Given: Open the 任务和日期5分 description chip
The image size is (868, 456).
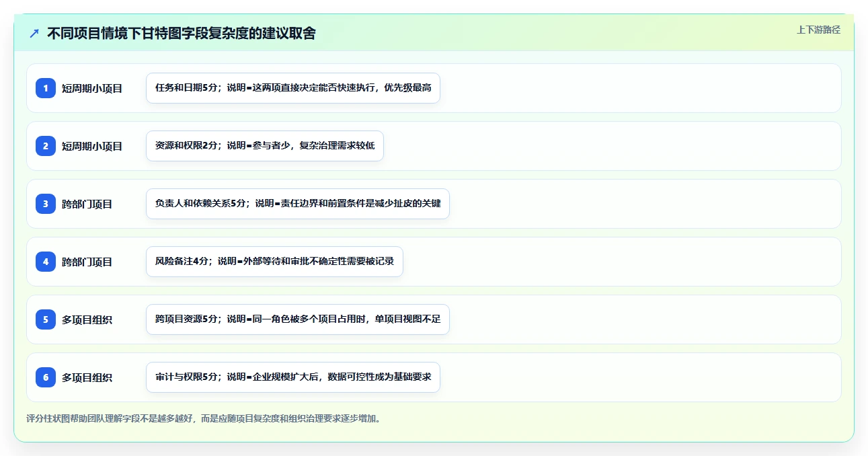Looking at the screenshot, I should click(x=293, y=88).
